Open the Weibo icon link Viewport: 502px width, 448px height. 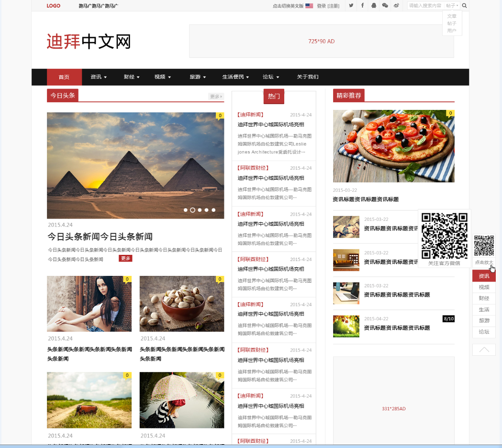[x=396, y=6]
